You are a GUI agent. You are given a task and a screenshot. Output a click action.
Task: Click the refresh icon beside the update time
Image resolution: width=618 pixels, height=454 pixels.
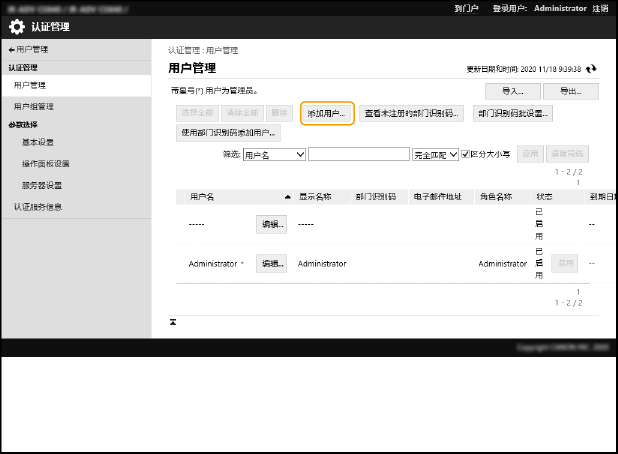592,68
